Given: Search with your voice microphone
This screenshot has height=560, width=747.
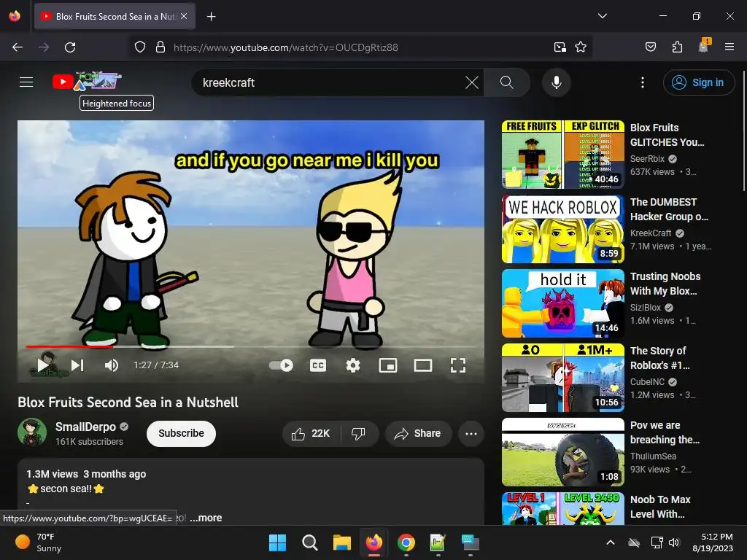Looking at the screenshot, I should 556,82.
